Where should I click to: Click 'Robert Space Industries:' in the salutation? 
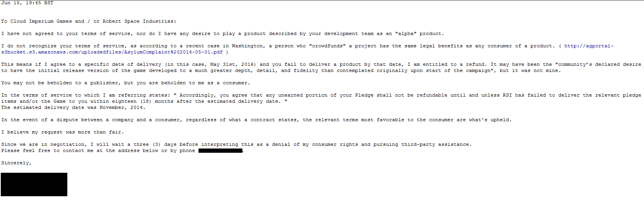(140, 21)
